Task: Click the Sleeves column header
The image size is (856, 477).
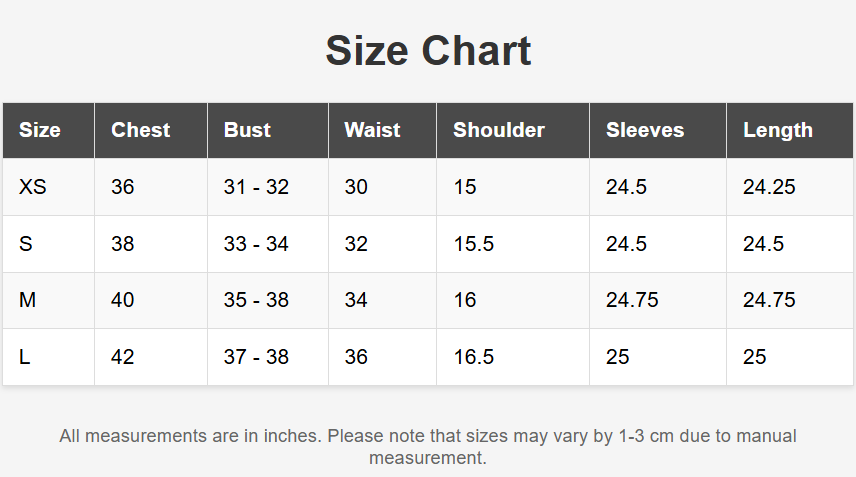Action: 645,130
